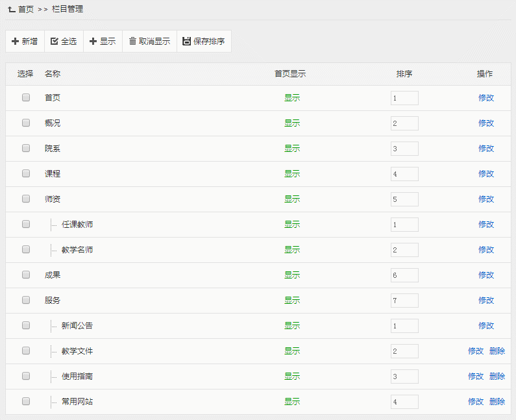This screenshot has height=420, width=516.
Task: Click the plus icon on 显示 button
Action: pos(93,42)
